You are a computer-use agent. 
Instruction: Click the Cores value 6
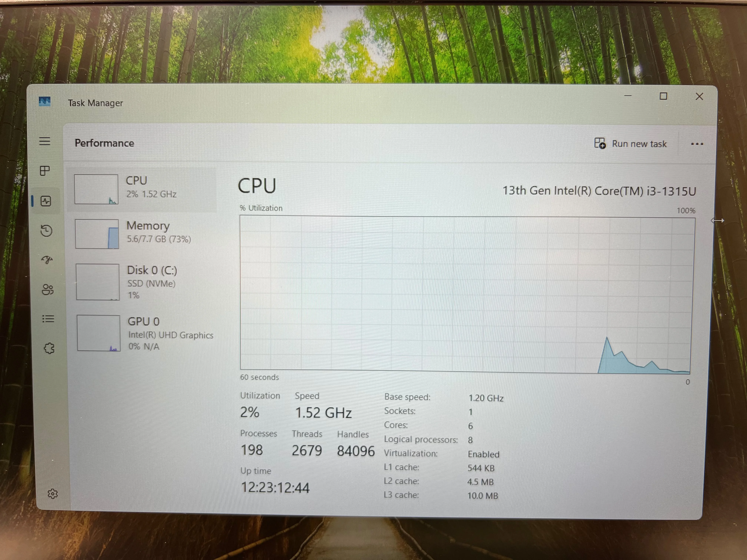tap(470, 426)
